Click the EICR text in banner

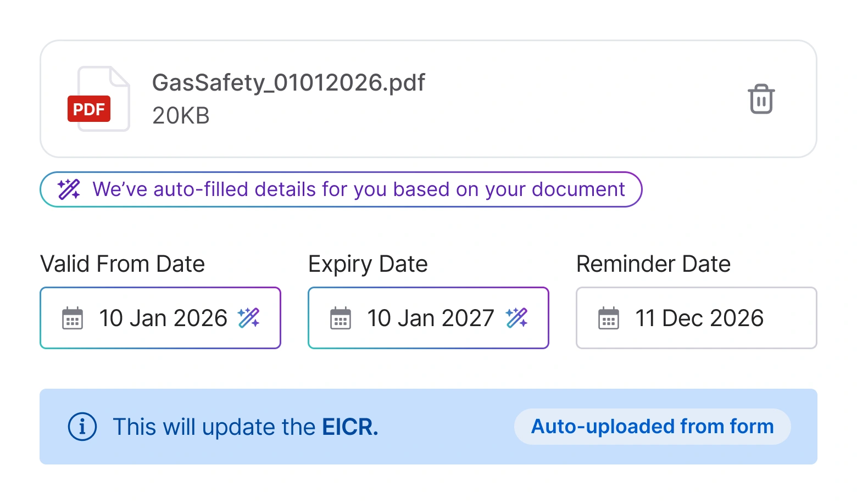pos(349,427)
